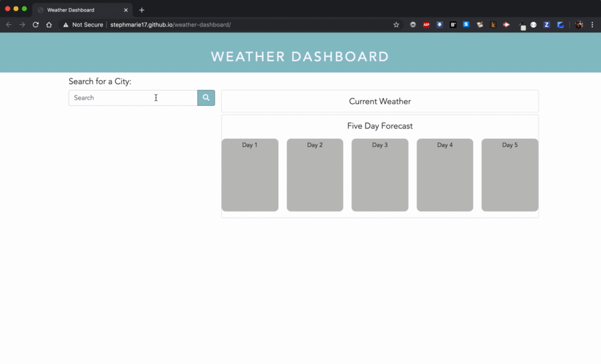The image size is (601, 364).
Task: Open the home page via home icon
Action: [x=49, y=25]
